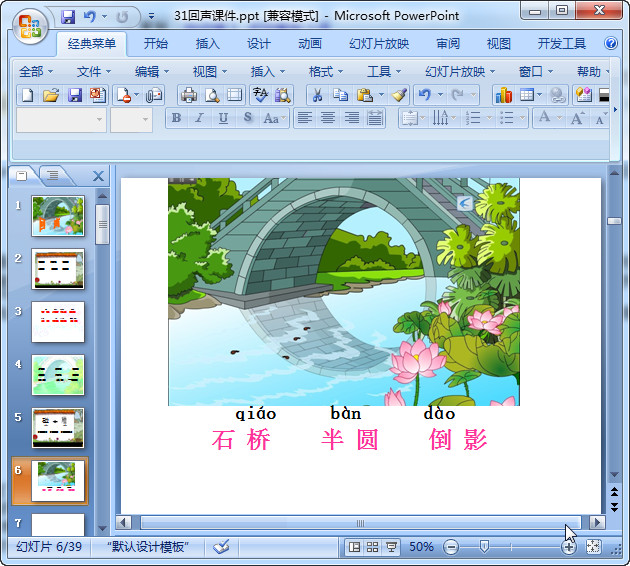Viewport: 630px width, 566px height.
Task: Click the 石桥 text on slide
Action: (241, 439)
